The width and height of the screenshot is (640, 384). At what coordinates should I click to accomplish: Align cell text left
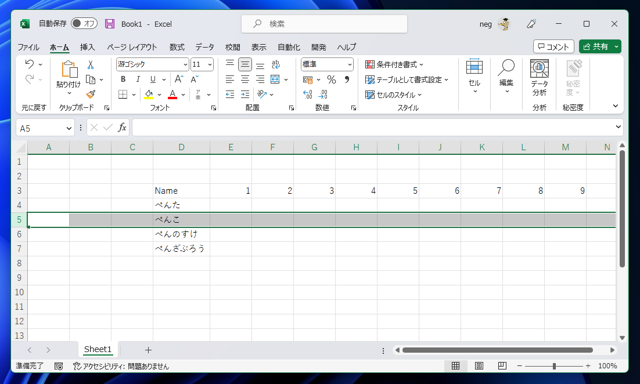click(x=230, y=80)
